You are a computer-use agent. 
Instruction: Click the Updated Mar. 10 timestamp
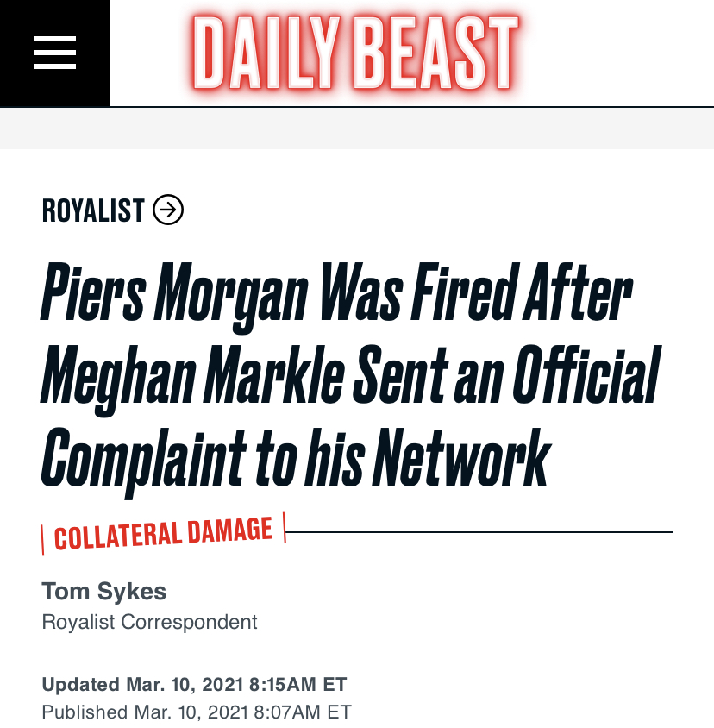(194, 685)
